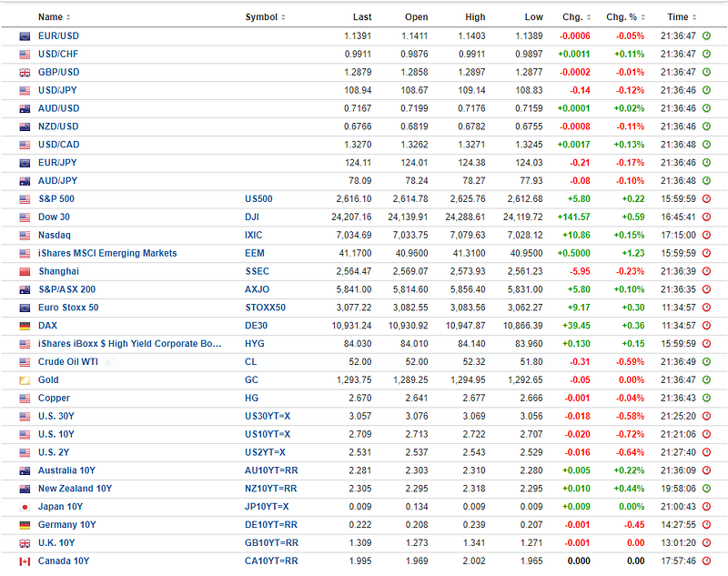728x576 pixels.
Task: Click the China flag icon beside Shanghai
Action: 25,271
